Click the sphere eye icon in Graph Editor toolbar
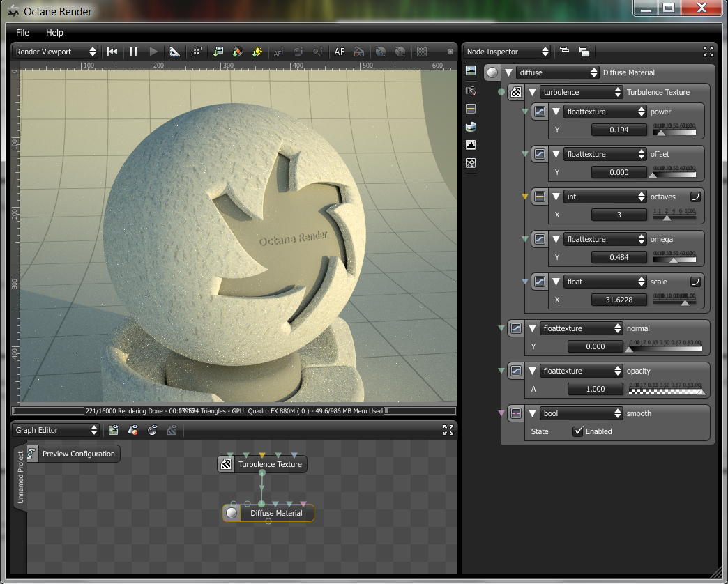 [x=152, y=430]
